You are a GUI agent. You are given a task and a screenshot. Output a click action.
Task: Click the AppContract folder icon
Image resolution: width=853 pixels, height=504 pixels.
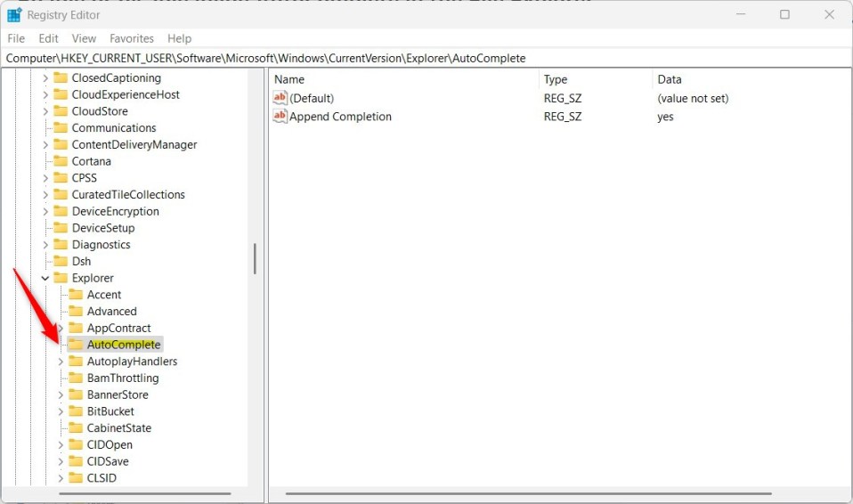76,329
